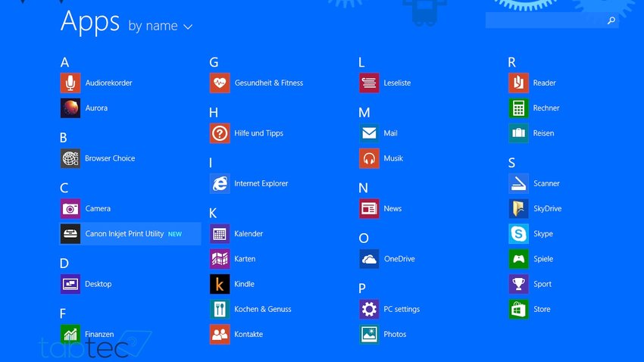Click the search magnifier button
This screenshot has height=362, width=644.
[x=611, y=20]
